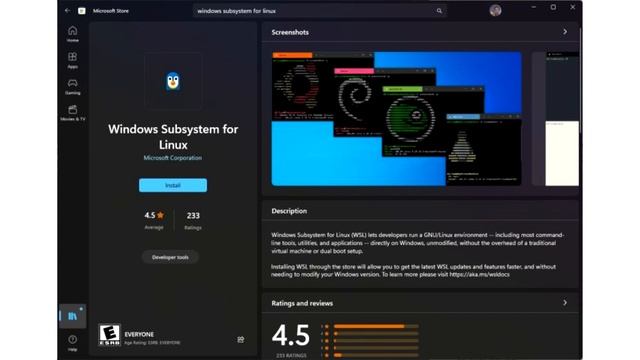Click the one-star rating bar

[x=376, y=355]
